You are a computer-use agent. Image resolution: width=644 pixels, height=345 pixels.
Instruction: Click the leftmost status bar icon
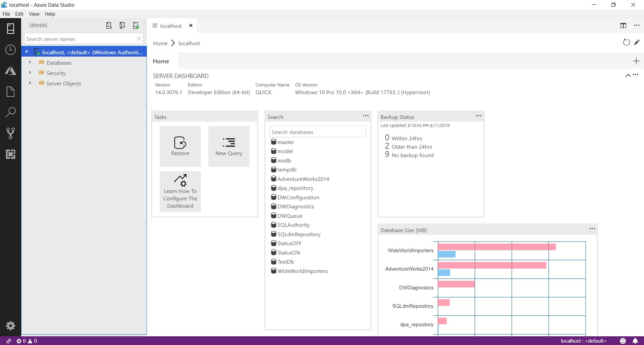coord(9,341)
